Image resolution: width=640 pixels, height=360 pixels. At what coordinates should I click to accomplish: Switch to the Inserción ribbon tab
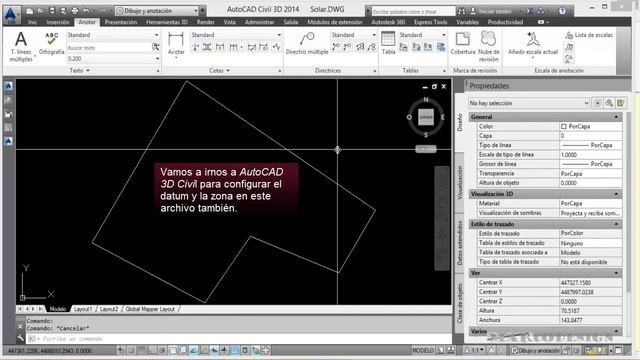tap(58, 22)
